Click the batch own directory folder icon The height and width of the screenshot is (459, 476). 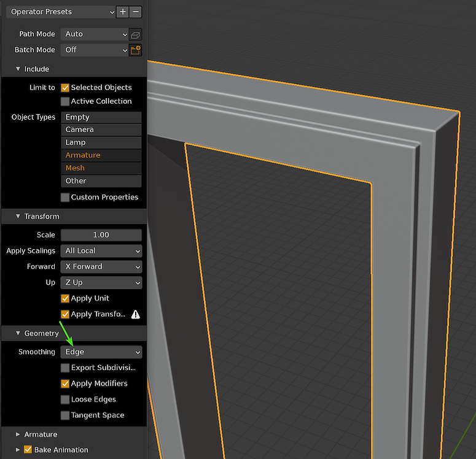coord(136,50)
